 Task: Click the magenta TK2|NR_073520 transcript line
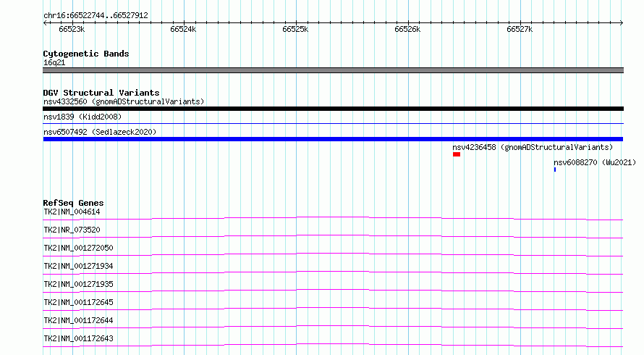coord(333,236)
